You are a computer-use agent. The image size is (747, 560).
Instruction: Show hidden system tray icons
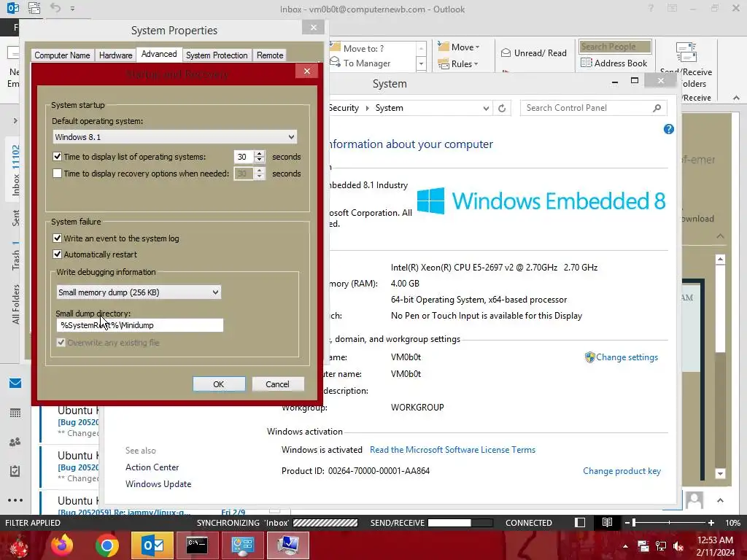625,546
